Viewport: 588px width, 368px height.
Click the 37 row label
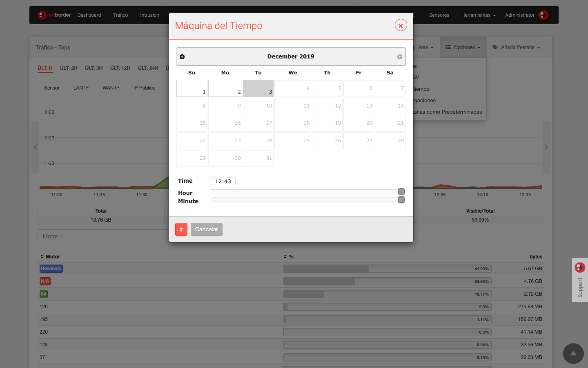tap(42, 357)
